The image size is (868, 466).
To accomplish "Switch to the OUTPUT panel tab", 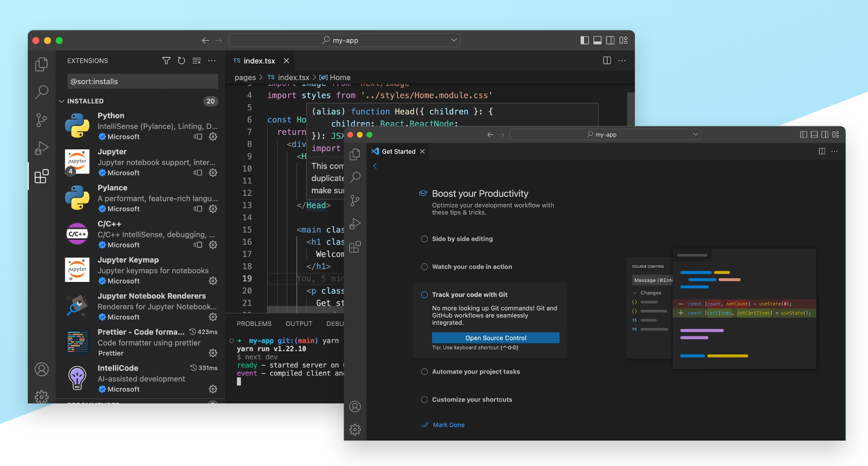I will (299, 323).
